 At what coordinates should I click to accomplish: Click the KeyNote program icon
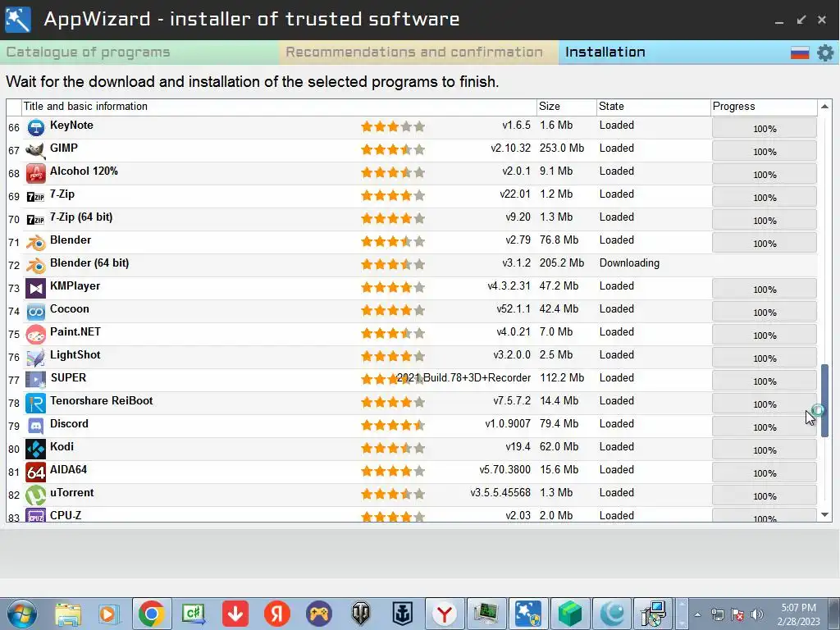point(36,127)
